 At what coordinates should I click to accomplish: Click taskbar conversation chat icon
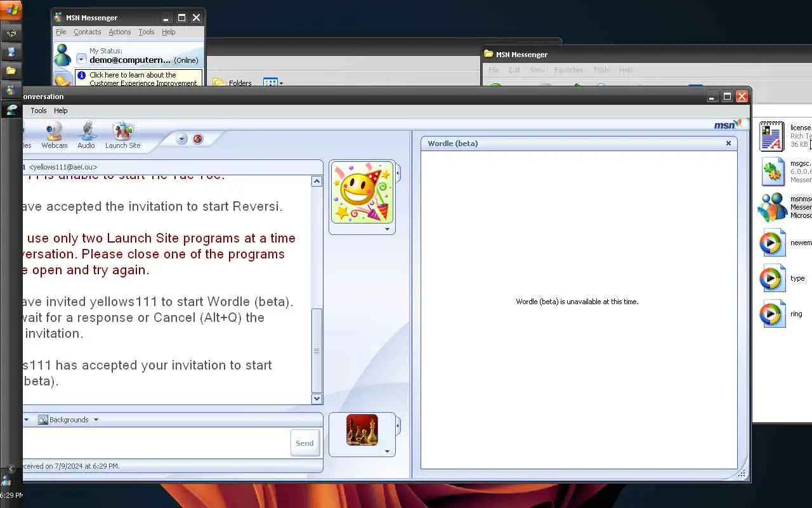click(11, 109)
